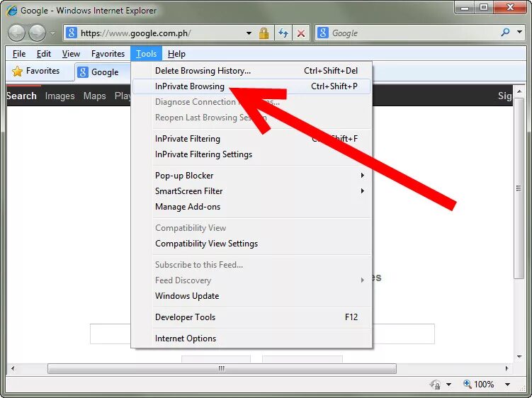Open Compatibility View Settings

(251, 244)
